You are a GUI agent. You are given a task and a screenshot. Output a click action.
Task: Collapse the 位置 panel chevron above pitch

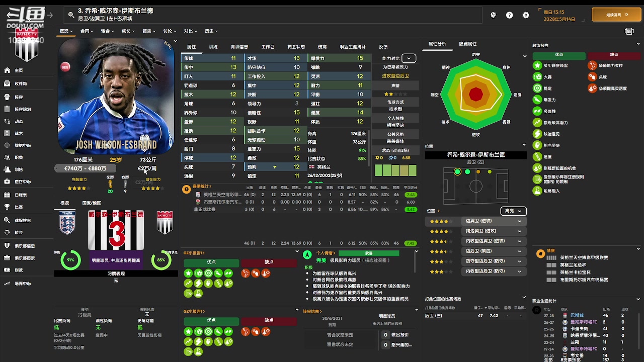point(524,145)
